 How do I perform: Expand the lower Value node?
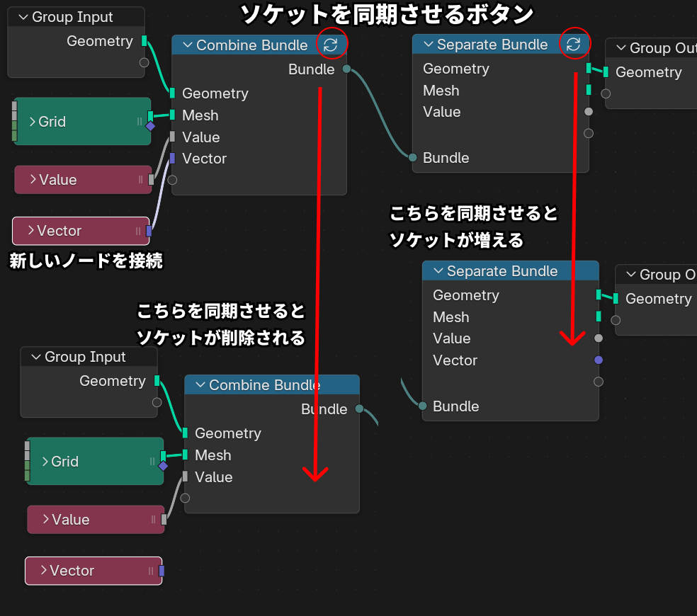44,520
